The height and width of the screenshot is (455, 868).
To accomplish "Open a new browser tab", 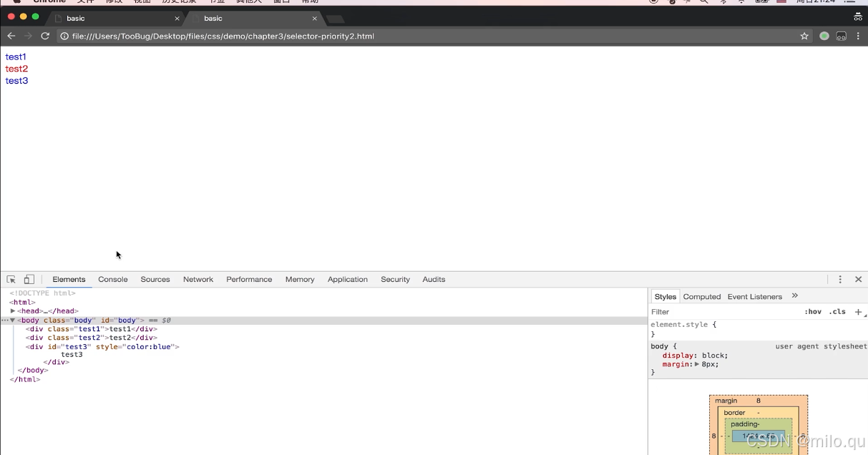I will click(335, 19).
